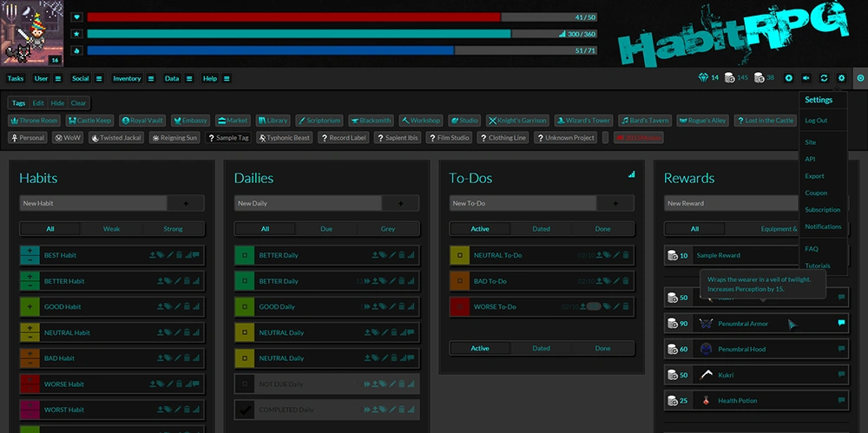Switch Dailies filter to Due
Screen dimensions: 868x433
click(x=326, y=229)
